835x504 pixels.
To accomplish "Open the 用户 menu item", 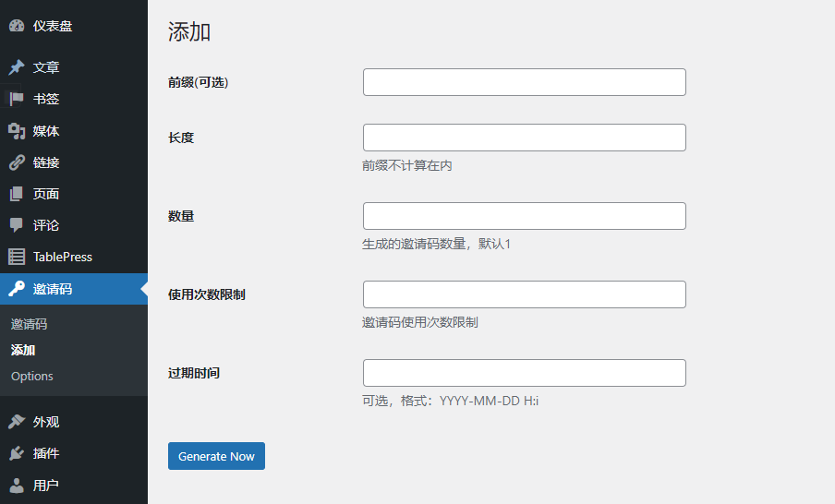I will coord(46,485).
